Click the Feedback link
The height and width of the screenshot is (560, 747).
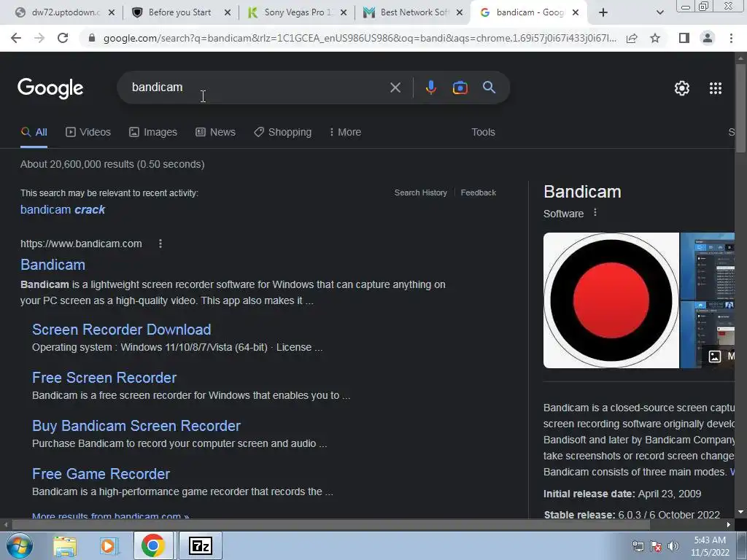(x=479, y=192)
